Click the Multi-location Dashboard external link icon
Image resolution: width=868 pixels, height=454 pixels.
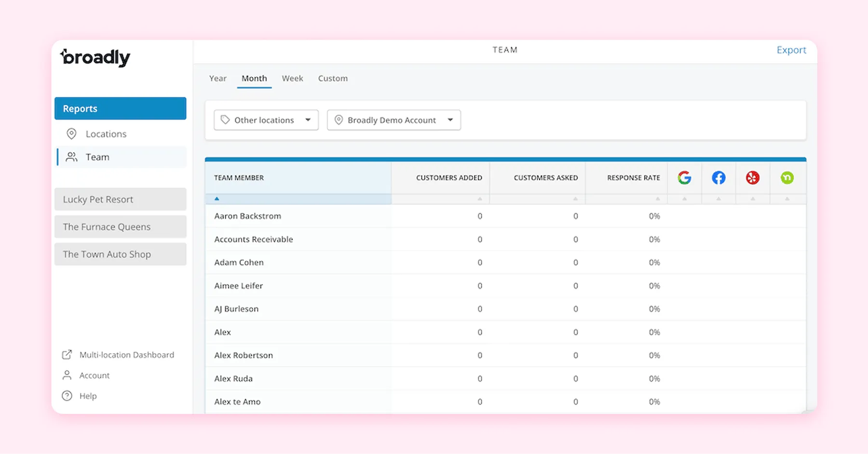point(67,355)
